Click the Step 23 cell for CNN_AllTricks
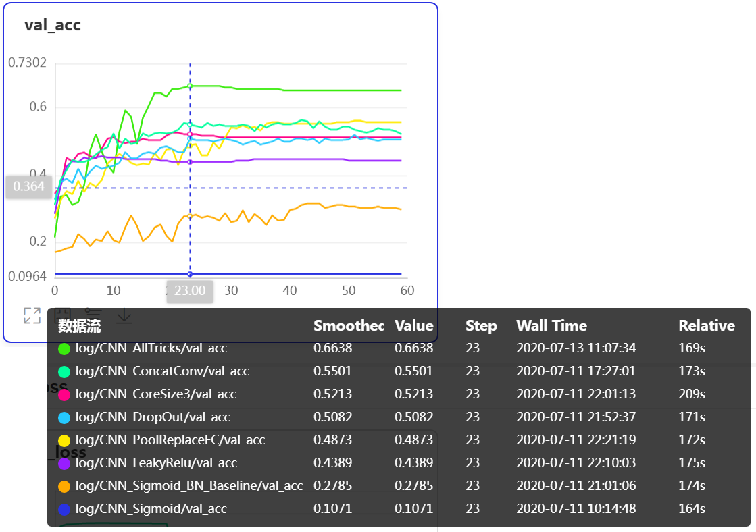The height and width of the screenshot is (532, 756). coord(472,348)
